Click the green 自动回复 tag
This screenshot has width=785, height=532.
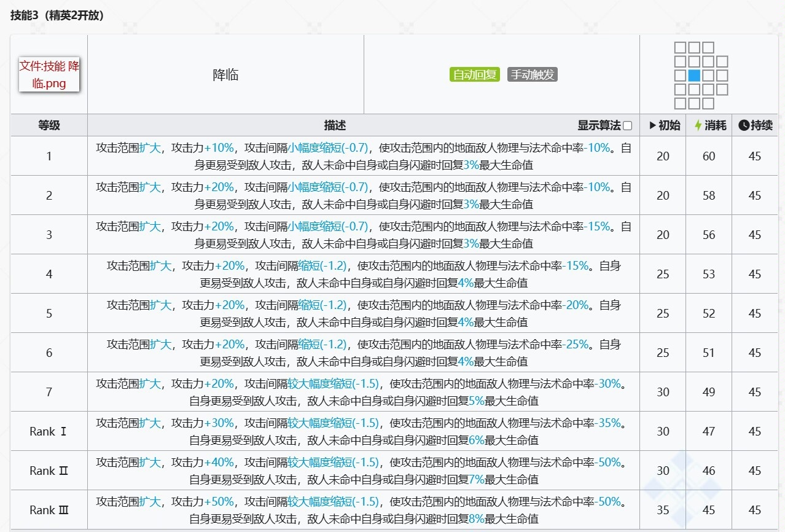[x=475, y=75]
